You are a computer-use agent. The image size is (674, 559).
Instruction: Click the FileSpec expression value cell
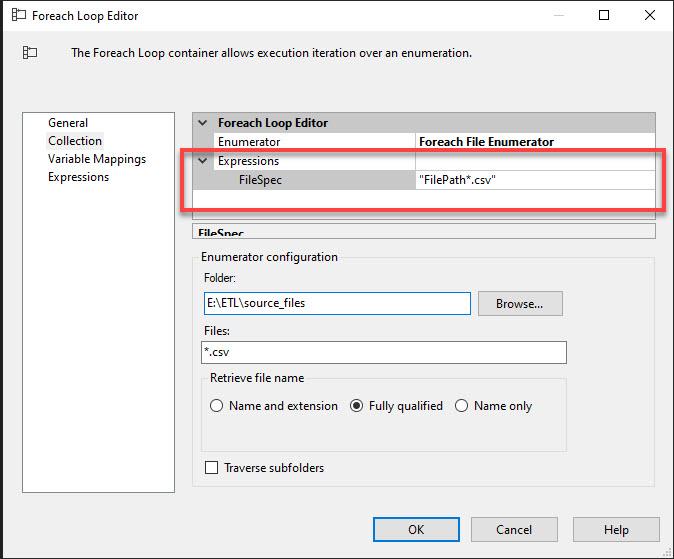click(535, 180)
